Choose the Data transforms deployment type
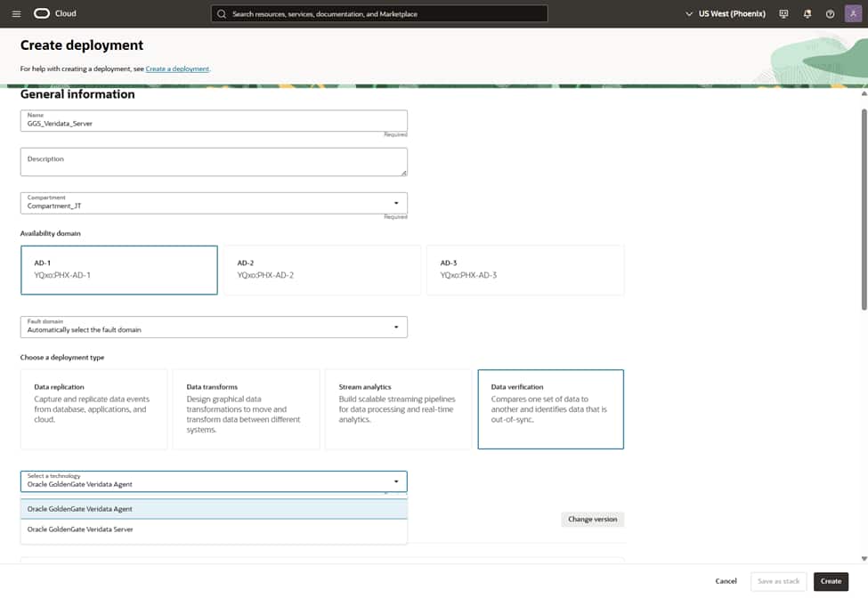Viewport: 868px width, 598px height. tap(246, 409)
